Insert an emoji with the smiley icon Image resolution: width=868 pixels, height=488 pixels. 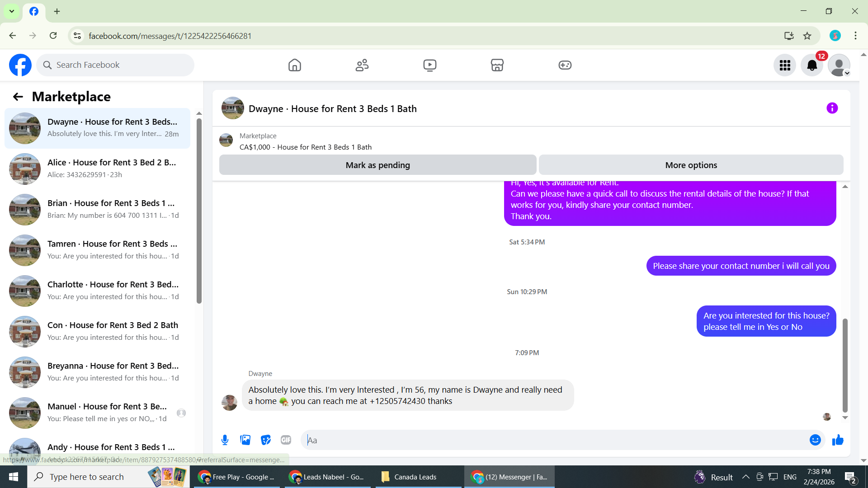click(815, 440)
